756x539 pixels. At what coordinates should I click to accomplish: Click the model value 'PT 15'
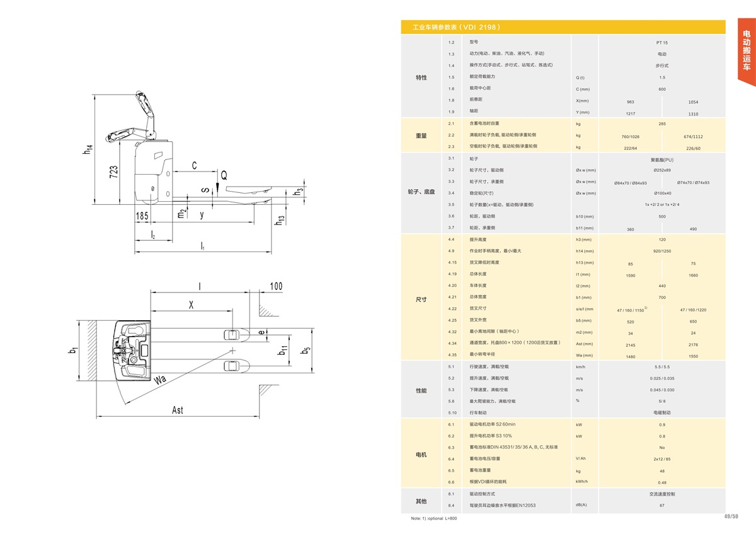tap(661, 43)
